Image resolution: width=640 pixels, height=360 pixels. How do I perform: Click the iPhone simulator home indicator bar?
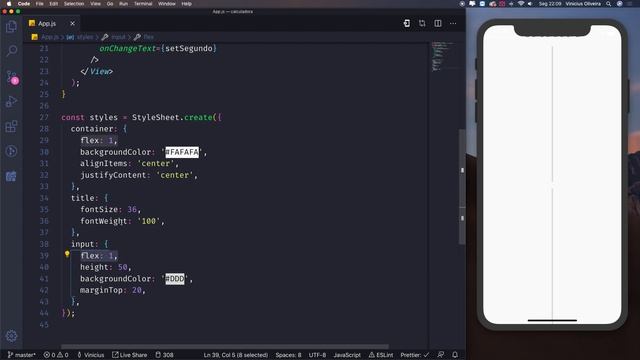point(552,320)
